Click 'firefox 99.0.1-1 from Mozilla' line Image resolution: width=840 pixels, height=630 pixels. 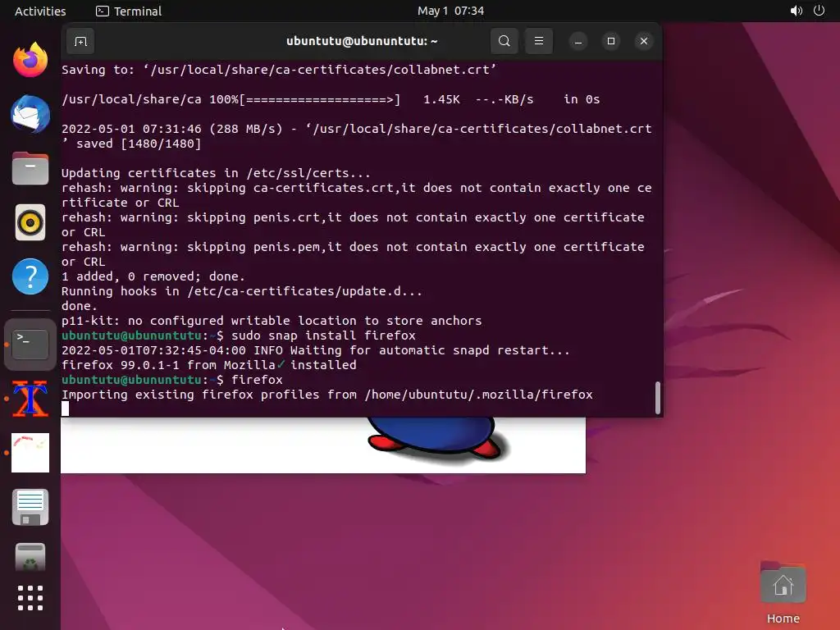[209, 365]
